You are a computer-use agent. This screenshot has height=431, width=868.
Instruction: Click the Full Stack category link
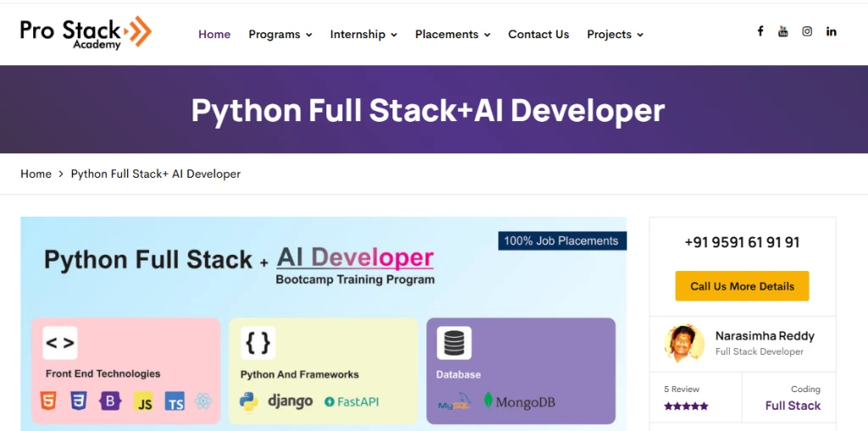coord(793,406)
